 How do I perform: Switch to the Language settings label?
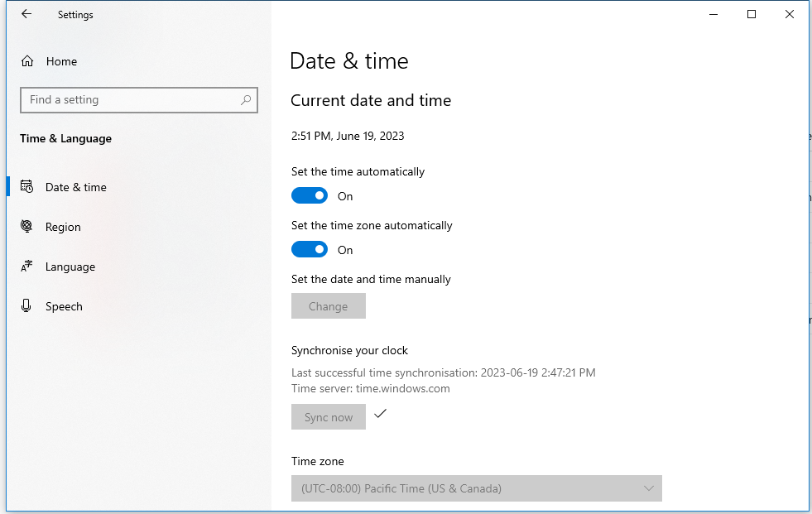click(70, 267)
